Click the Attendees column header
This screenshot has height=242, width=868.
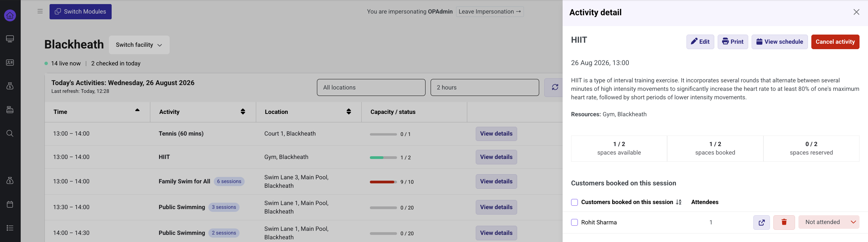pos(705,202)
